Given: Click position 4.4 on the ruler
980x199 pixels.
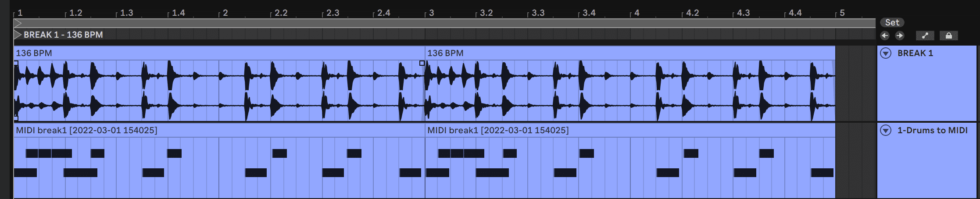Looking at the screenshot, I should 795,13.
